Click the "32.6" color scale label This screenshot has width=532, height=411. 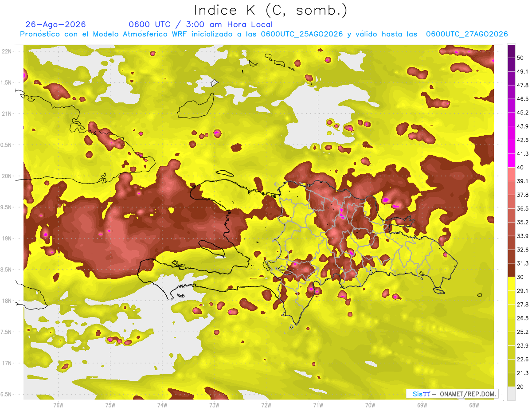click(523, 250)
